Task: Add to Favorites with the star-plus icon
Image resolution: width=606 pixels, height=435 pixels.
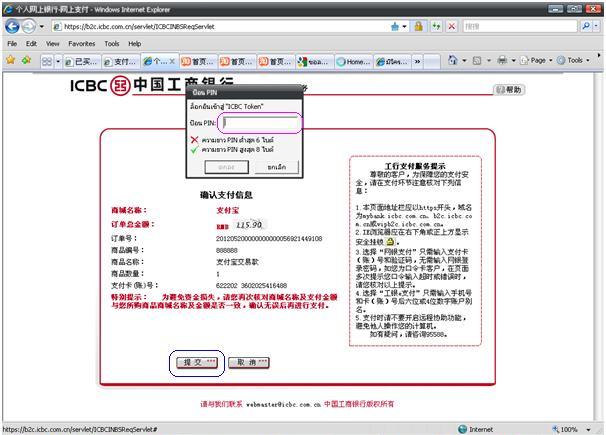Action: (x=26, y=60)
